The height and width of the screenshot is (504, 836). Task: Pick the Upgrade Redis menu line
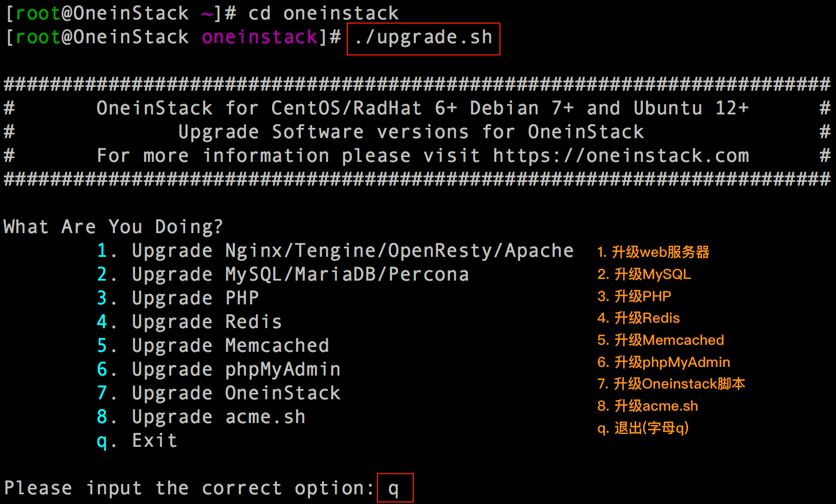click(x=206, y=322)
